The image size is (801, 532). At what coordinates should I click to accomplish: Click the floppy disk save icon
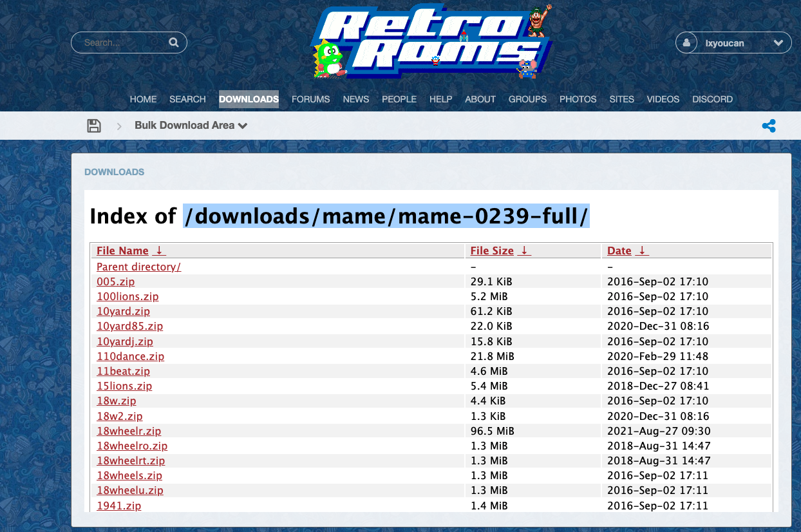click(x=94, y=126)
